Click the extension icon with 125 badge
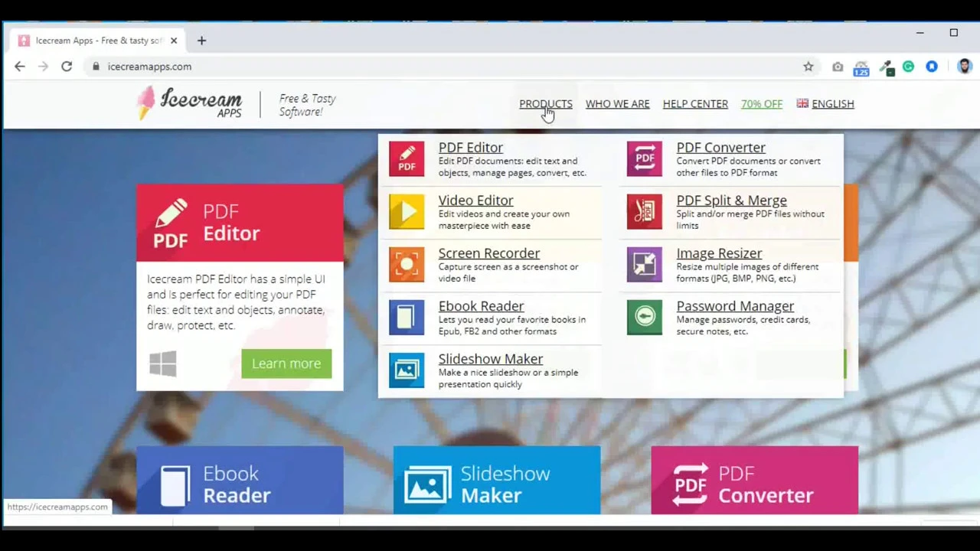 pyautogui.click(x=861, y=69)
